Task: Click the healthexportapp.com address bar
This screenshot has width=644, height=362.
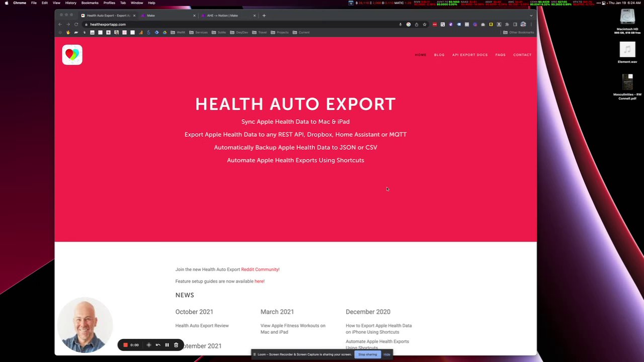Action: tap(242, 24)
